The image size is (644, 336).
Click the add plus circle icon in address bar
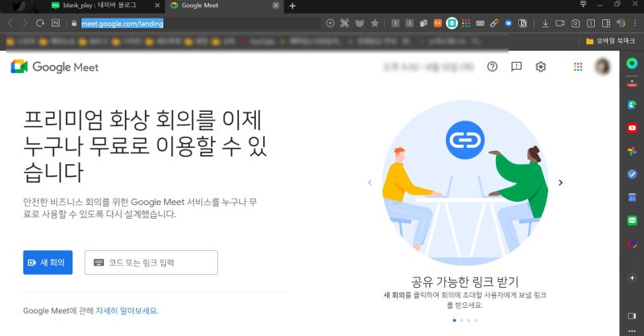click(330, 23)
